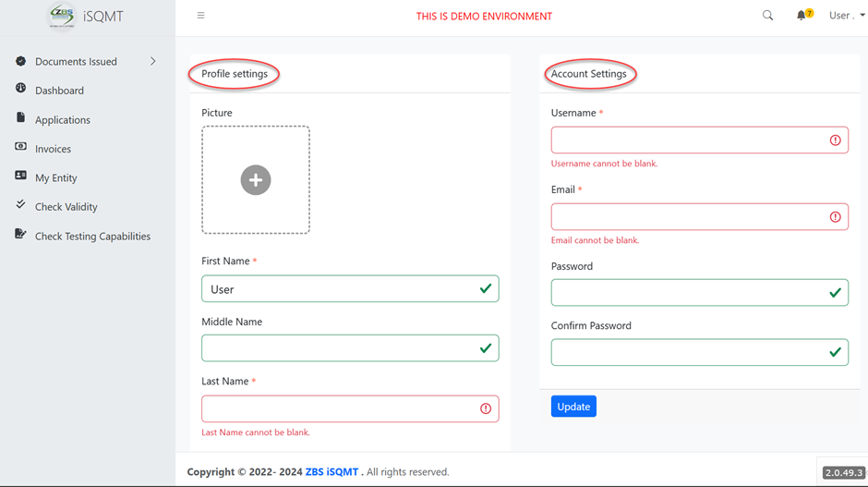Click the Dashboard sidebar icon
The image size is (868, 487).
[x=20, y=89]
